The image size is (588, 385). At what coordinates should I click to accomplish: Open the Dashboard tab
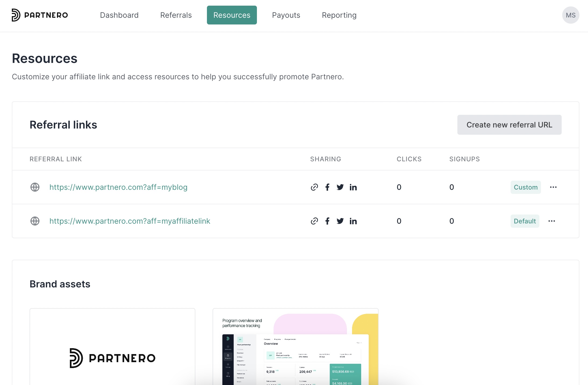(x=119, y=15)
